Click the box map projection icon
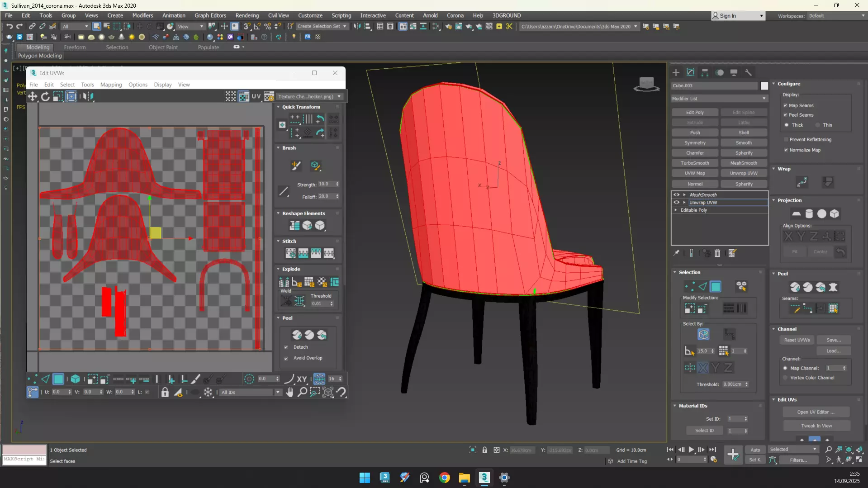868x488 pixels. pyautogui.click(x=834, y=214)
